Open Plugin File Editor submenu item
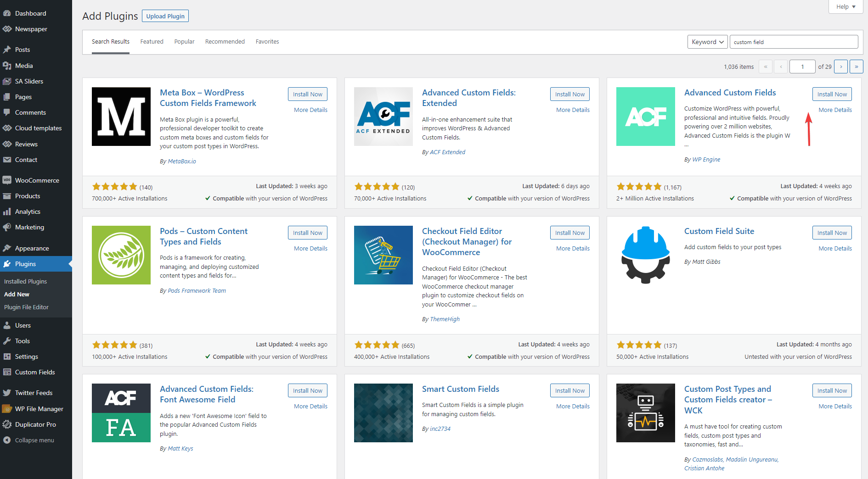 pyautogui.click(x=26, y=307)
